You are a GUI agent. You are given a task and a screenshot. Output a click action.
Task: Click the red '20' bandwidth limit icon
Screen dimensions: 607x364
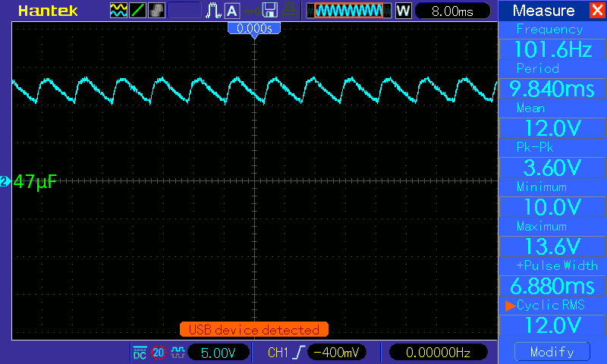(159, 353)
